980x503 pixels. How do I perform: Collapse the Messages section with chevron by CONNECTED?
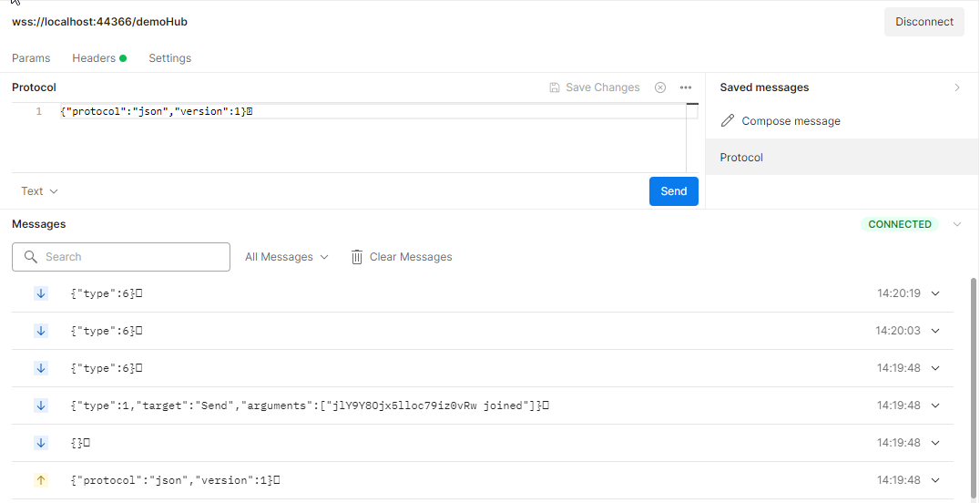(957, 224)
